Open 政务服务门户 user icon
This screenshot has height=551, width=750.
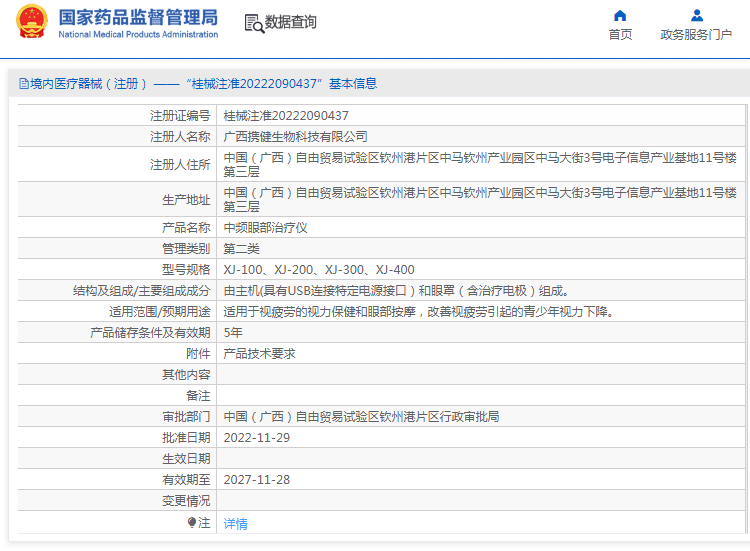pos(697,16)
